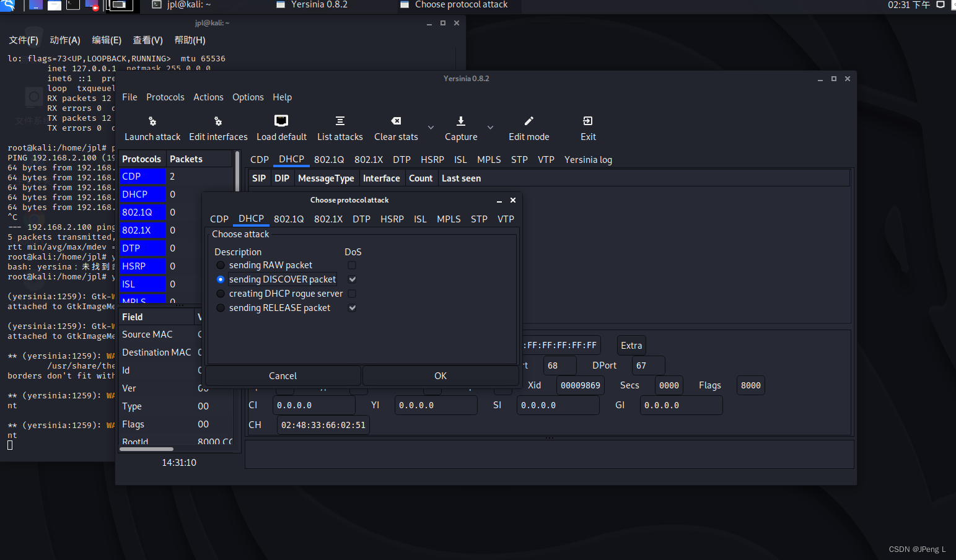Select the sending DISCOVER packet radio button
The image size is (956, 560).
coord(221,279)
